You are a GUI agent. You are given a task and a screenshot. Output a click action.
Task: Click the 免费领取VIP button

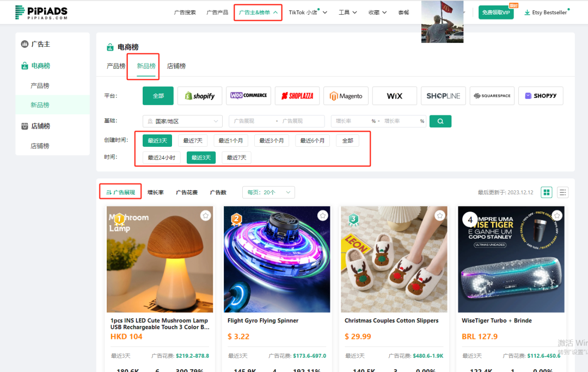(496, 13)
